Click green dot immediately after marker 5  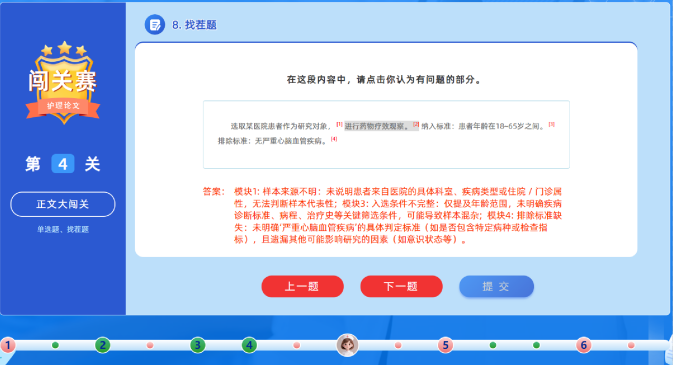(493, 345)
